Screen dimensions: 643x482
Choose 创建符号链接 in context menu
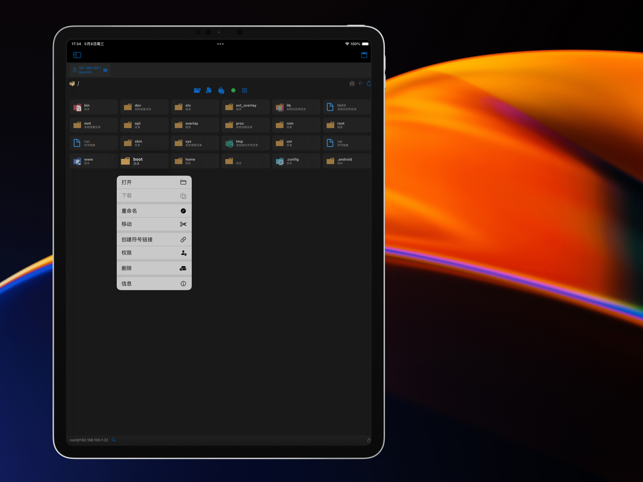(154, 240)
